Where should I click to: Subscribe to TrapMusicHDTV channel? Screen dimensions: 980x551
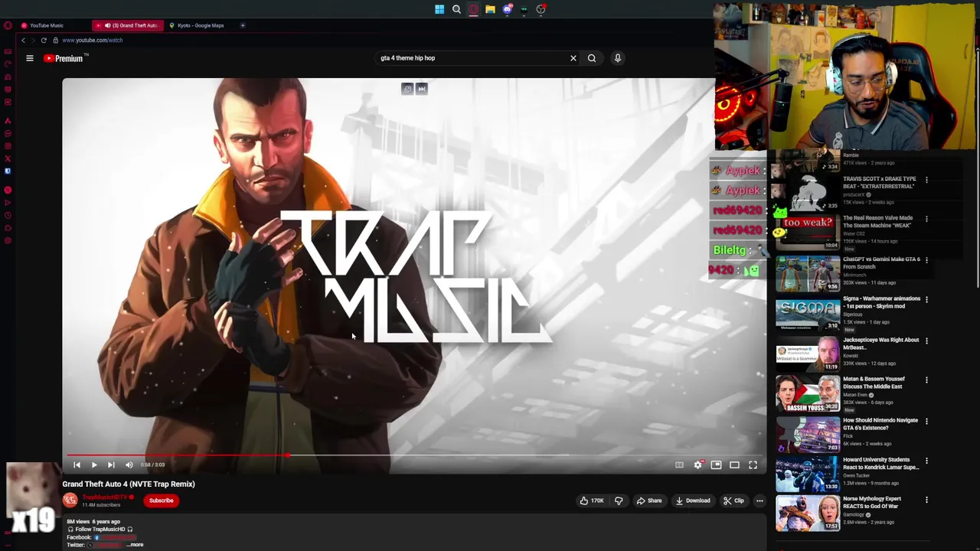click(161, 500)
